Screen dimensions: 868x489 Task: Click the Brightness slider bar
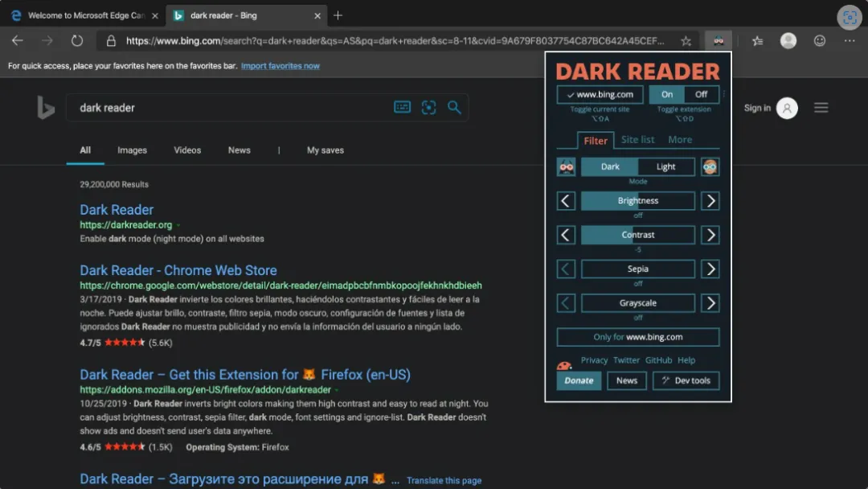point(637,201)
